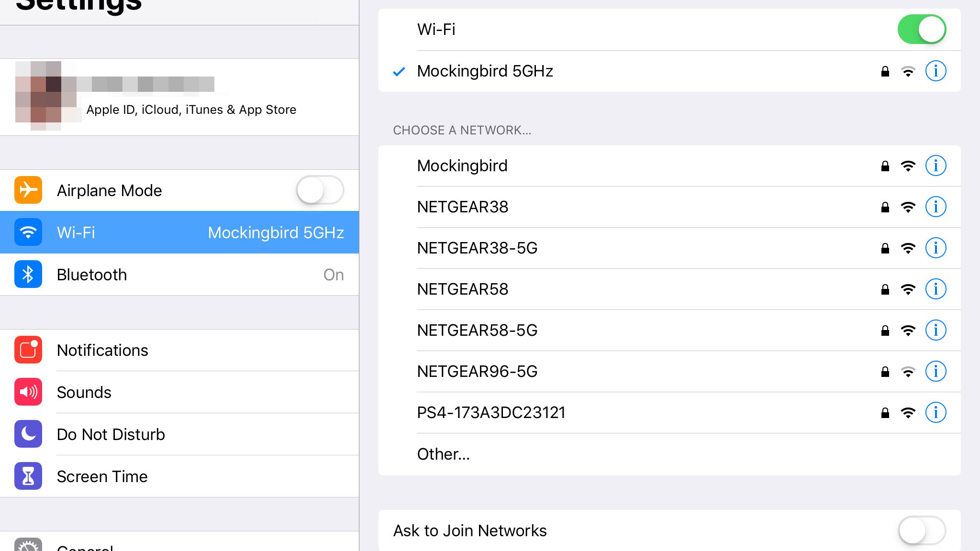Tap the Wi-Fi icon in sidebar
This screenshot has height=551, width=980.
[x=28, y=232]
